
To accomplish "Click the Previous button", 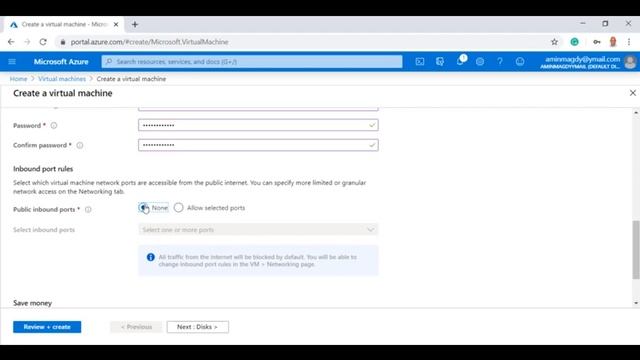I will pyautogui.click(x=136, y=327).
